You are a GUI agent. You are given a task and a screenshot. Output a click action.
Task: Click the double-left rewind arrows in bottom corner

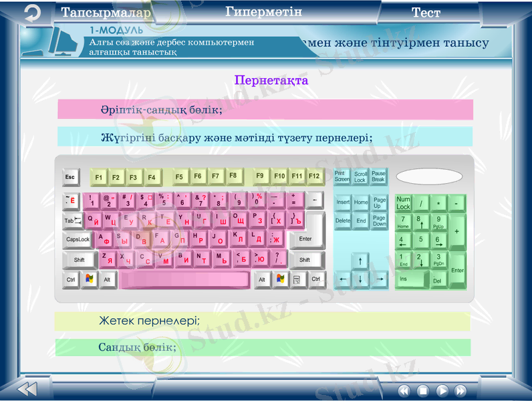27,389
